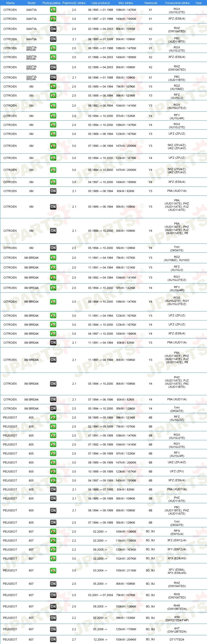Select the XFV (ES9A), XFX (ES9J4S) engine cell

(177, 571)
